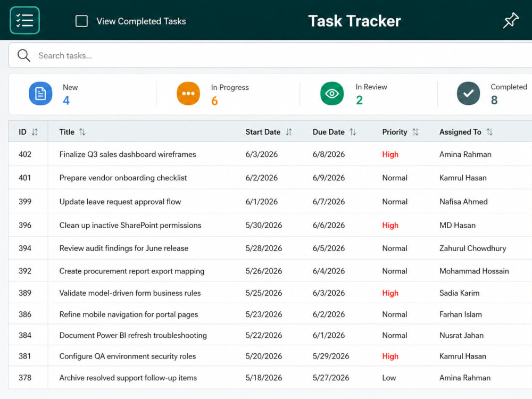Click the Priority header label
The image size is (532, 399).
pyautogui.click(x=395, y=132)
